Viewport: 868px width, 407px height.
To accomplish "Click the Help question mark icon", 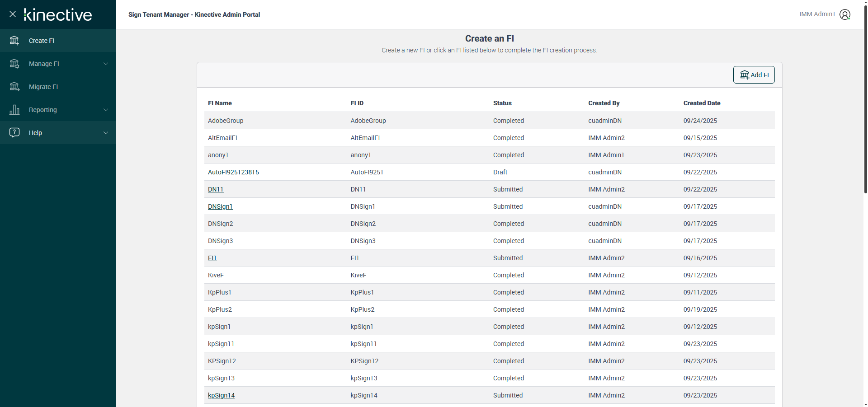I will [14, 132].
